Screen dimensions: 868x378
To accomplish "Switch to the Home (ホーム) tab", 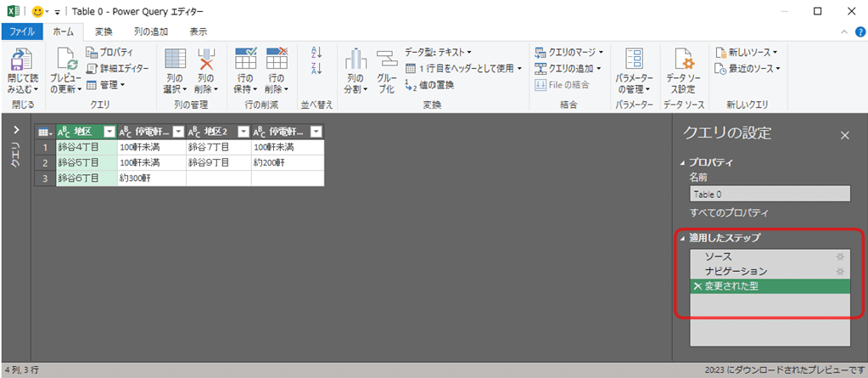I will coord(63,31).
